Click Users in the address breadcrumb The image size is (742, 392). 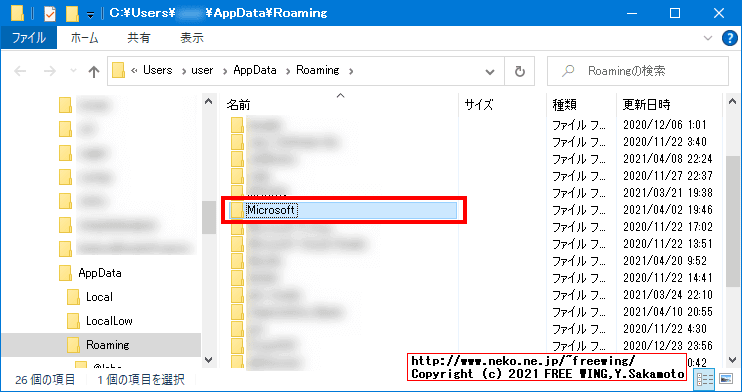pyautogui.click(x=158, y=70)
